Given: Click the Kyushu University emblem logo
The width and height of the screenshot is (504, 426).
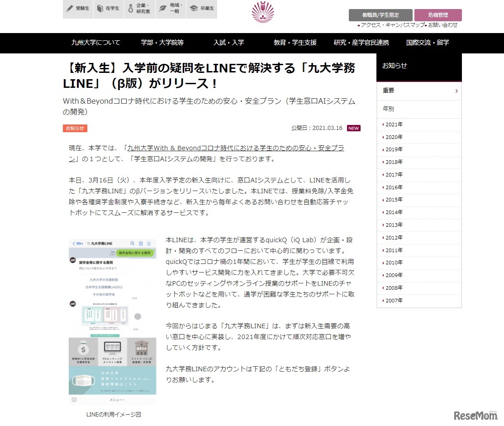Looking at the screenshot, I should tap(263, 12).
